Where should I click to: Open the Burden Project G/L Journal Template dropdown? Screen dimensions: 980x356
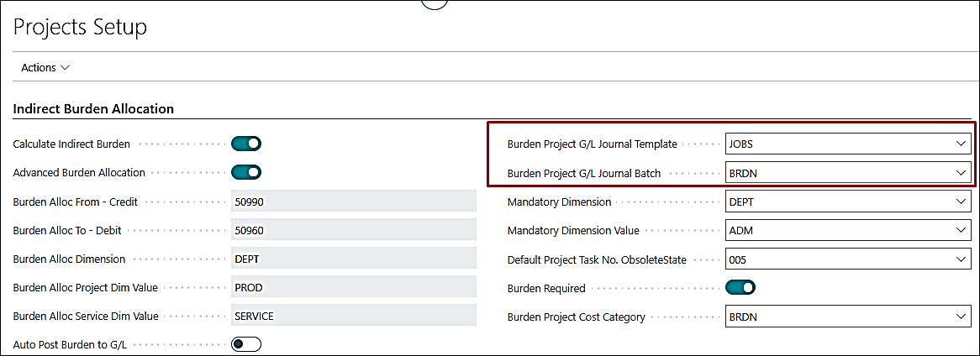(961, 144)
